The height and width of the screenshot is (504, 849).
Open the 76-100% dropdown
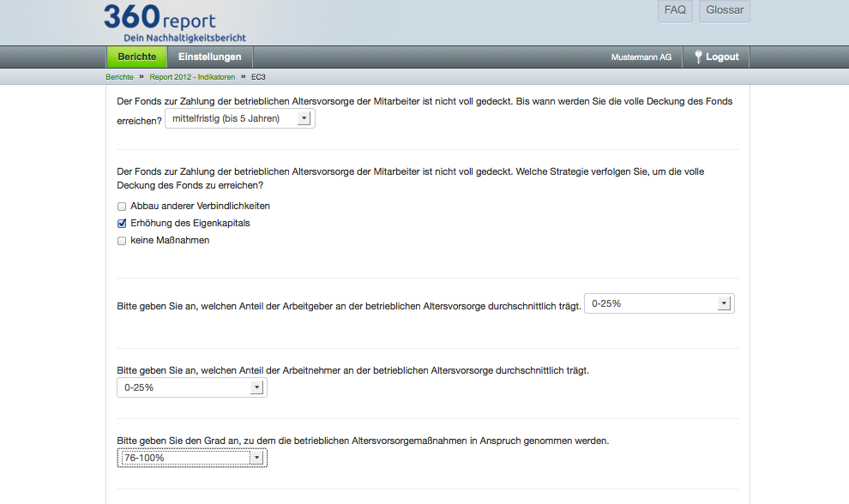191,458
